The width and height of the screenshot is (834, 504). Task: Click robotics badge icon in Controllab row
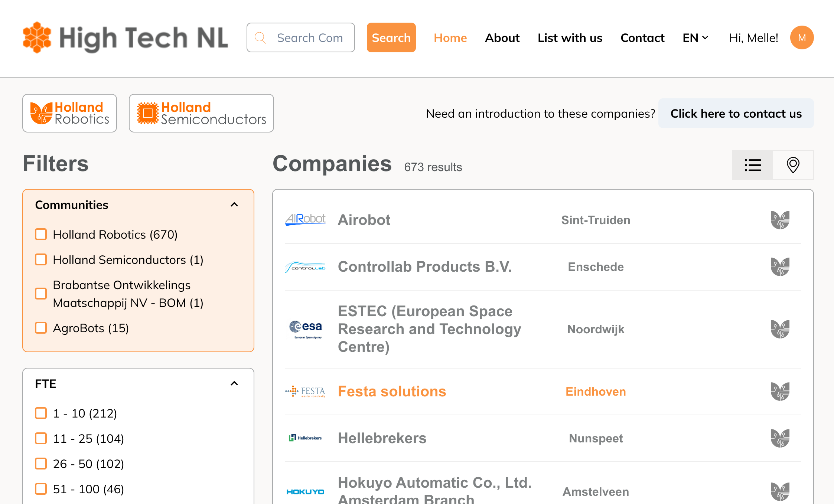pos(780,267)
